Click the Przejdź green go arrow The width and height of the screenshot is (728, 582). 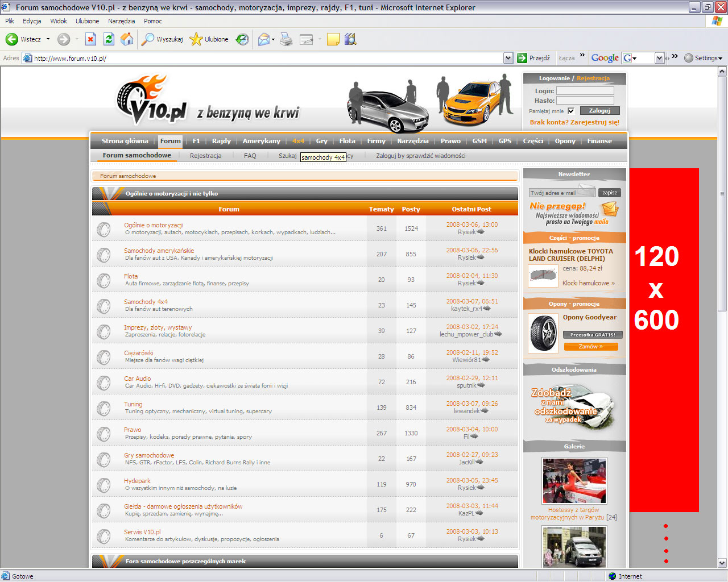522,58
